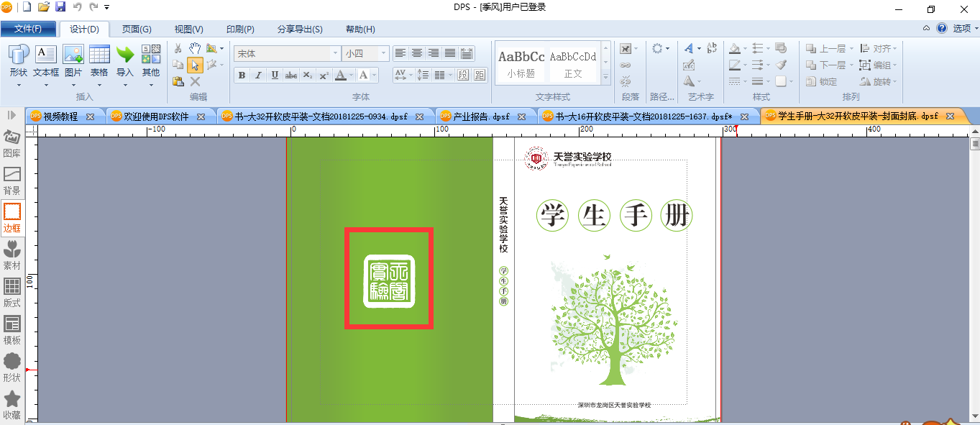Open the 图库 gallery panel in sidebar

coord(12,144)
